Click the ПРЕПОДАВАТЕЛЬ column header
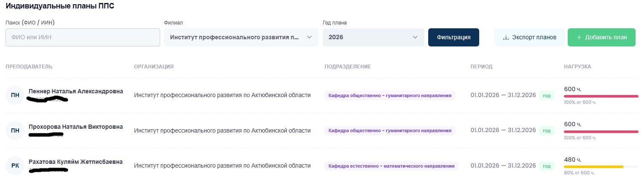Screen dimensions: 644x190 click(x=29, y=67)
